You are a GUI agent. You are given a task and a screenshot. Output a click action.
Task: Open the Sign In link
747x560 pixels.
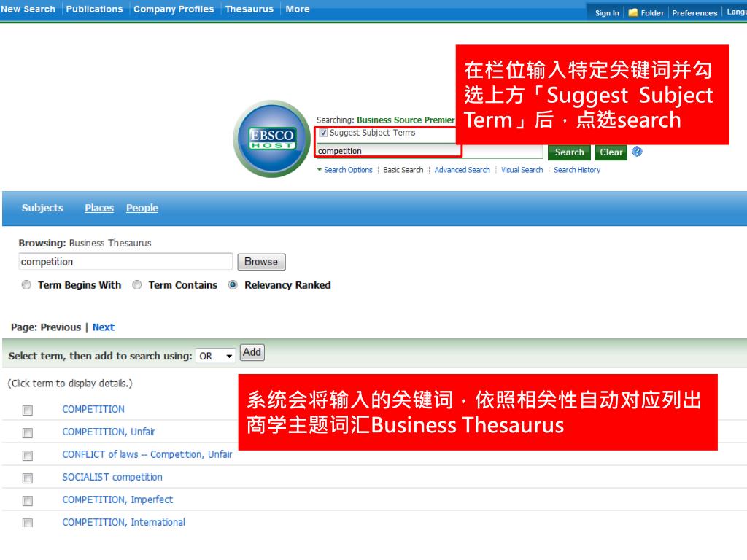(607, 13)
